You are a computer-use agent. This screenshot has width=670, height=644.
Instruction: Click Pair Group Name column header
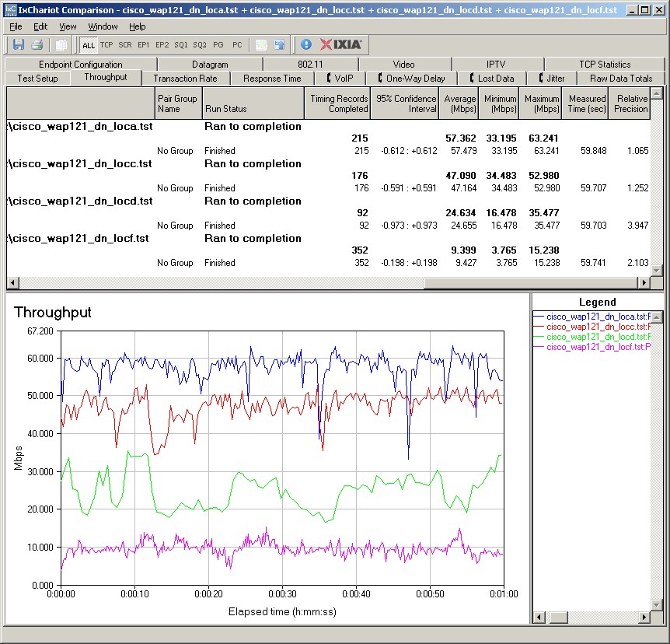[x=178, y=103]
